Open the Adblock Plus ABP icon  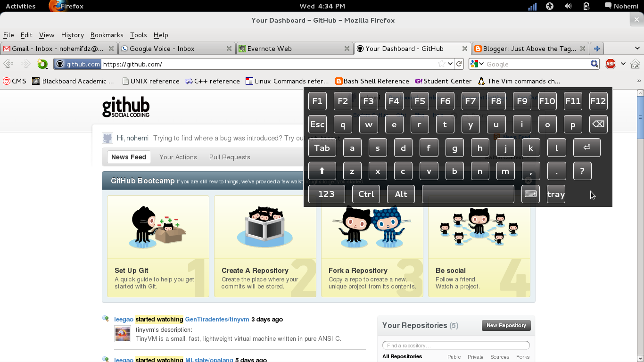point(611,64)
